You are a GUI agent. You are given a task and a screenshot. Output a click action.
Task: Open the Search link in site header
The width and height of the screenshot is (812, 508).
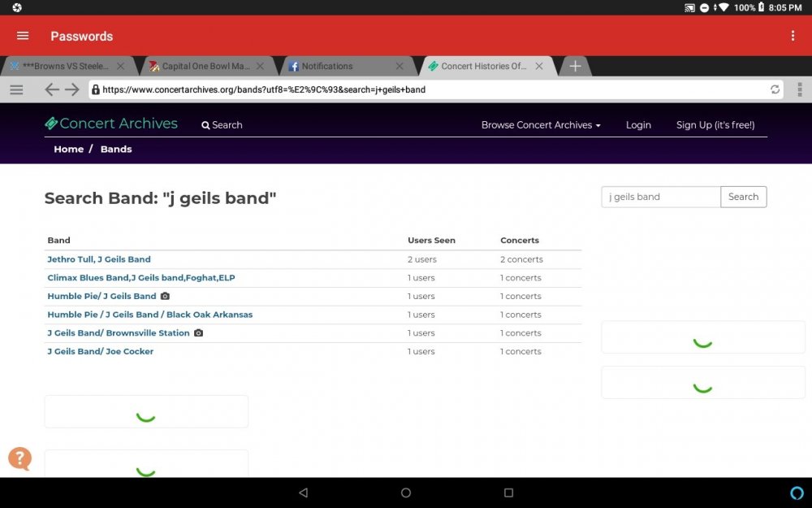pyautogui.click(x=222, y=125)
